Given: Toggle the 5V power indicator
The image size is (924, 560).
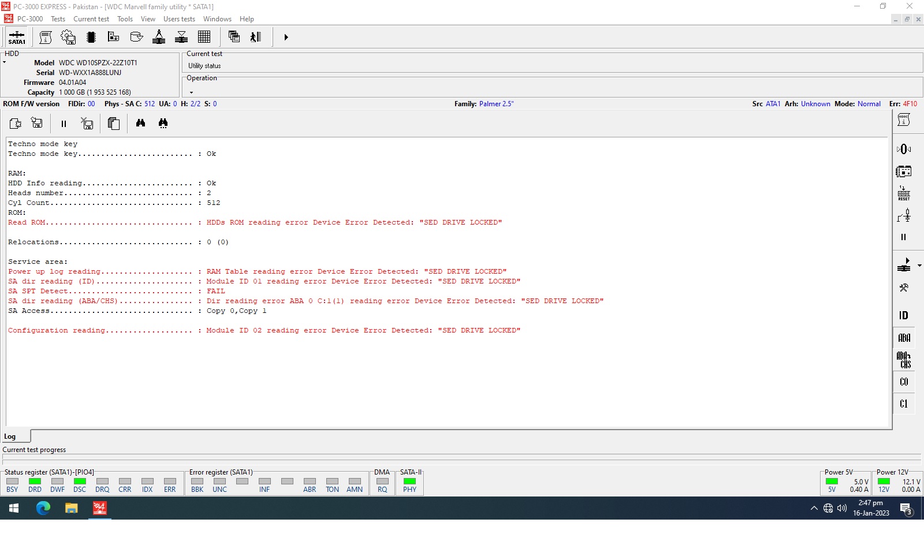Looking at the screenshot, I should [832, 481].
